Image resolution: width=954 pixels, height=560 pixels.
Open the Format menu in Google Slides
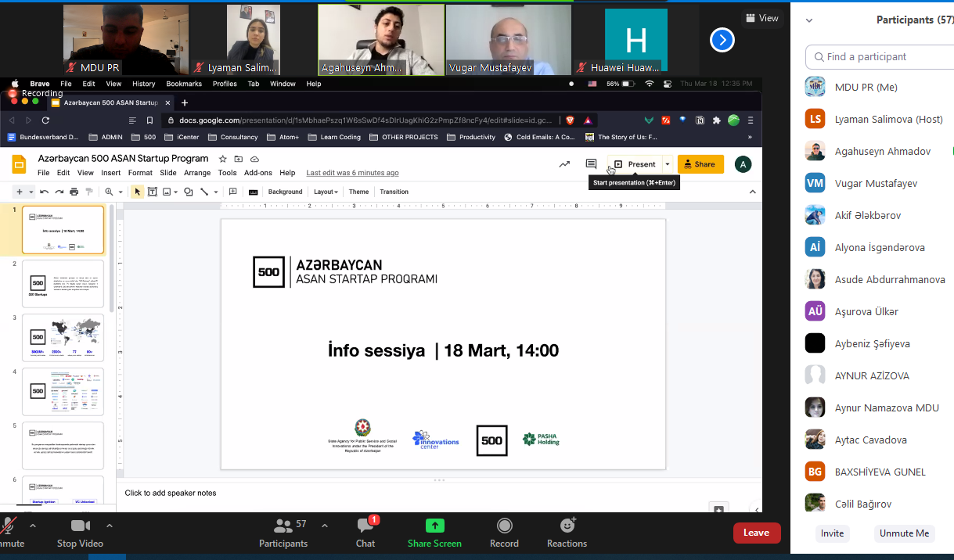click(140, 173)
